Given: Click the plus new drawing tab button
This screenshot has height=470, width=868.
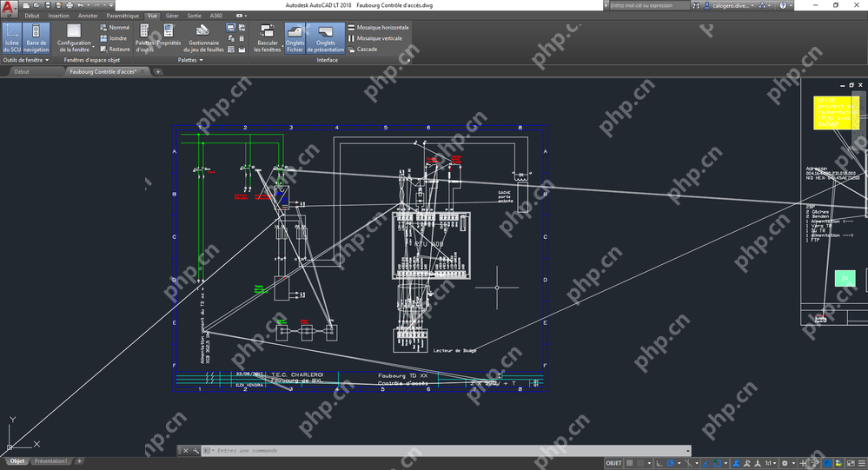Looking at the screenshot, I should [158, 71].
